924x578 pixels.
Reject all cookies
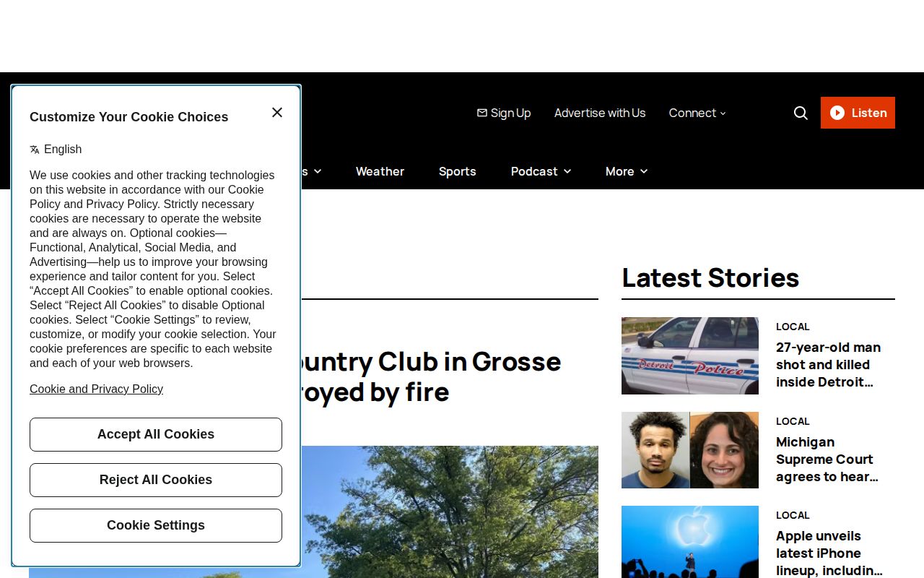click(x=156, y=480)
